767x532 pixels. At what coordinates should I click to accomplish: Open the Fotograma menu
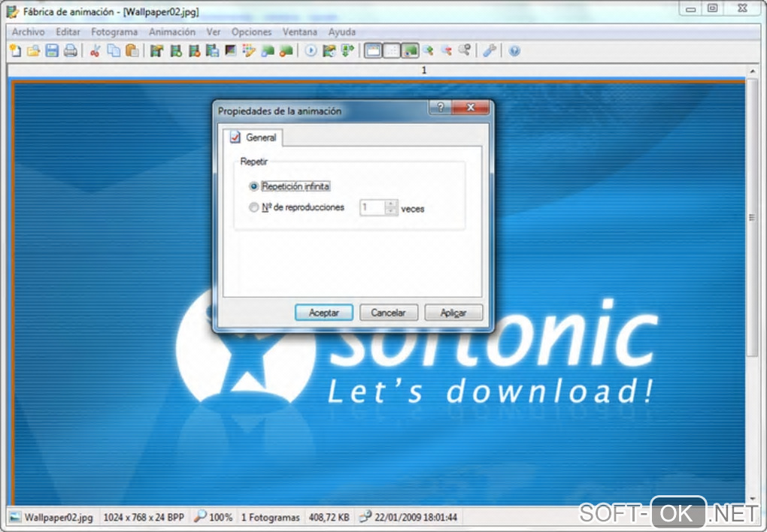point(114,32)
